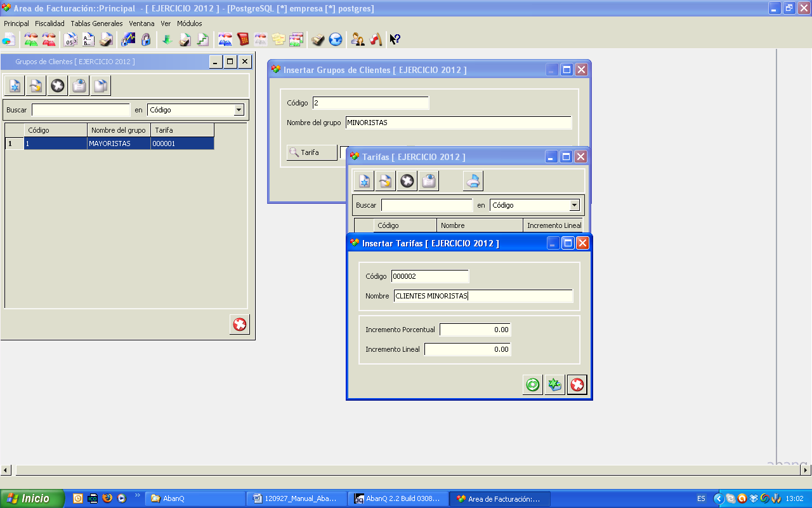Click copy record icon in Grupos de Clientes

coord(101,86)
